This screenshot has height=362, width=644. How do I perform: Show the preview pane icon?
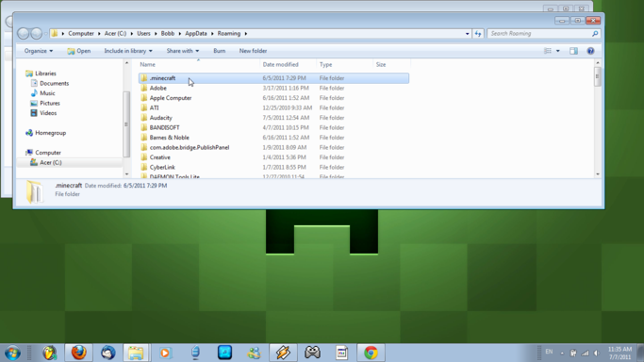[x=573, y=51]
